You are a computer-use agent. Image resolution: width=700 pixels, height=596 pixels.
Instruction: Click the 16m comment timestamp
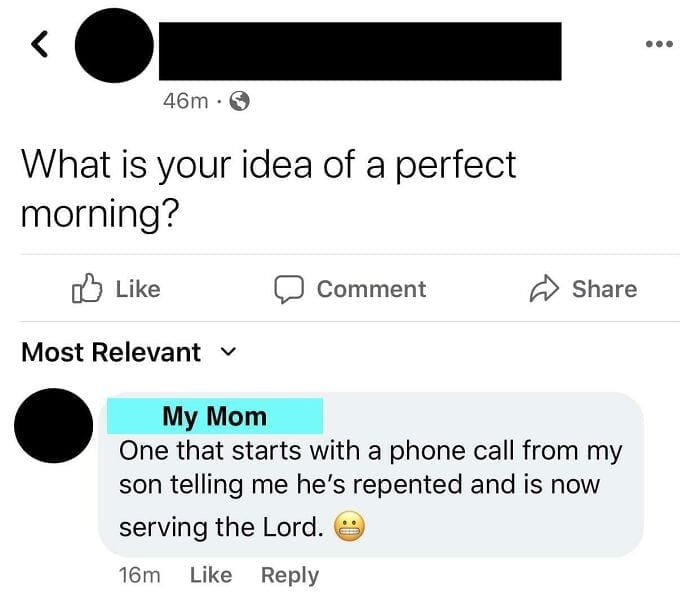(x=139, y=575)
